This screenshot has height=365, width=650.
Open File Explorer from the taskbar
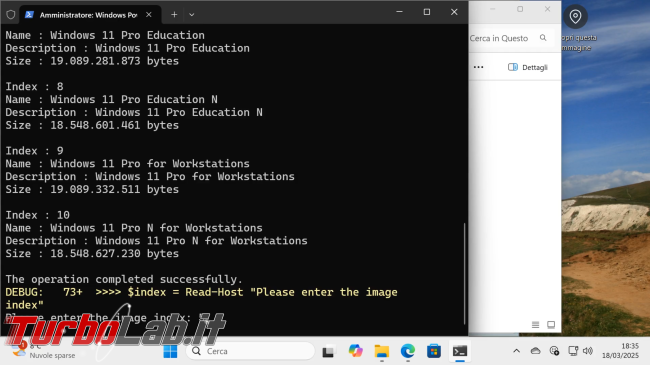382,351
